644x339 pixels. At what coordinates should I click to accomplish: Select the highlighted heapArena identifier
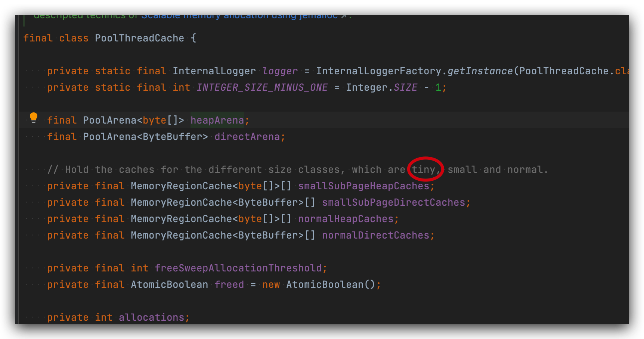point(217,120)
